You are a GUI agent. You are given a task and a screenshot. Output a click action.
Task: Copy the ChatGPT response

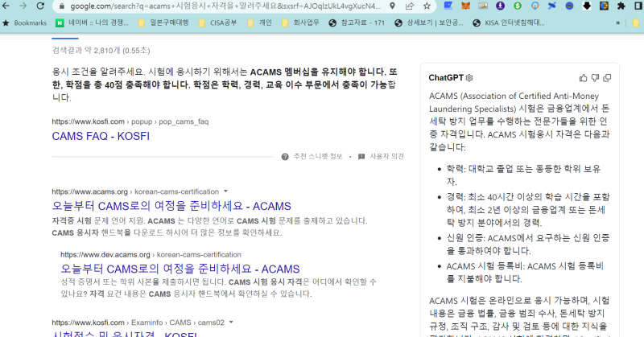pos(607,77)
